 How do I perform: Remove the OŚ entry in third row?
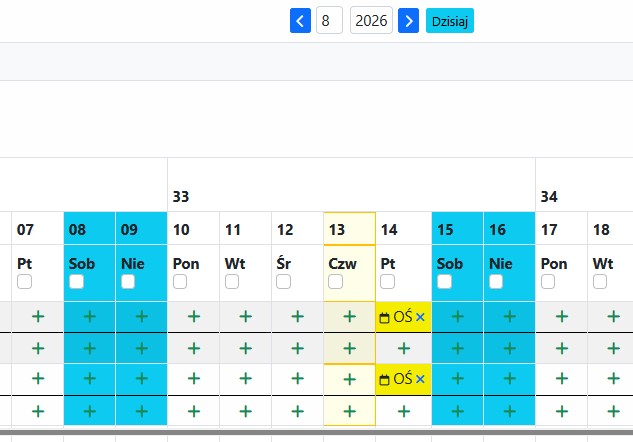(420, 379)
